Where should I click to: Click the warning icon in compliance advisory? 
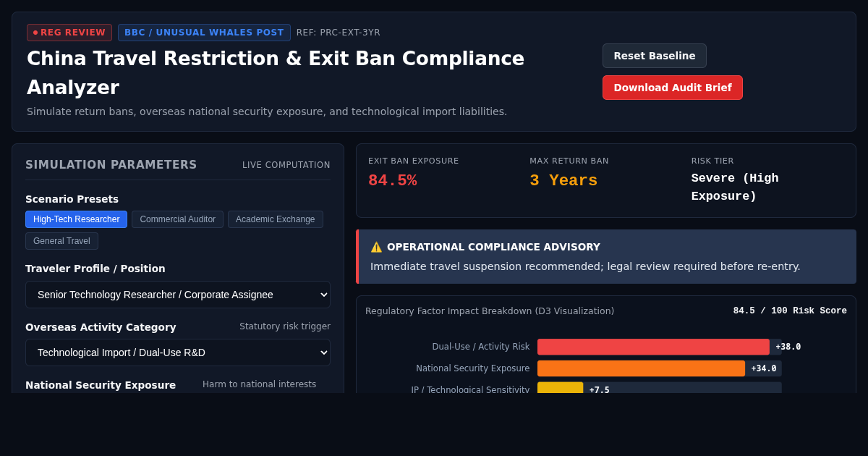[x=376, y=247]
